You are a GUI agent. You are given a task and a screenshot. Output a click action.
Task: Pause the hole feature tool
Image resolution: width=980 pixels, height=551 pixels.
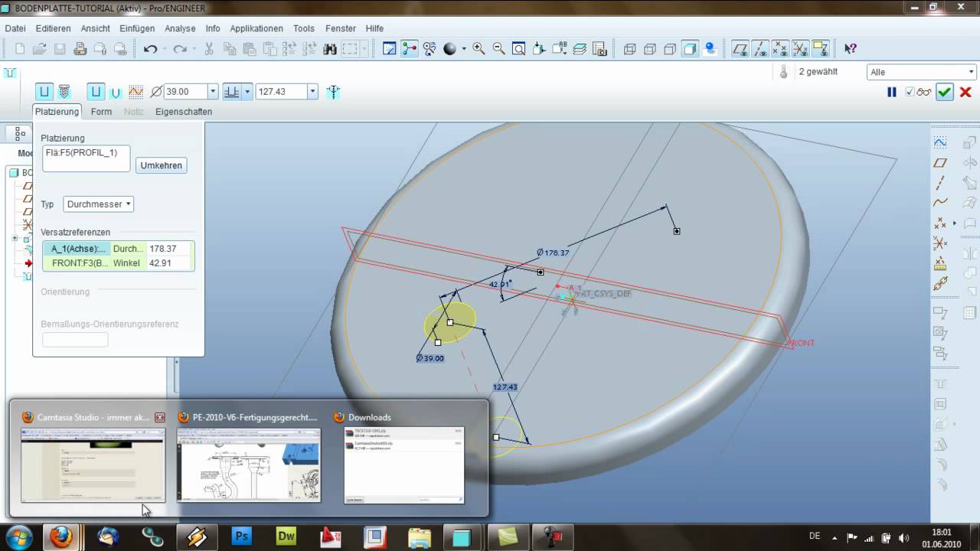click(891, 92)
